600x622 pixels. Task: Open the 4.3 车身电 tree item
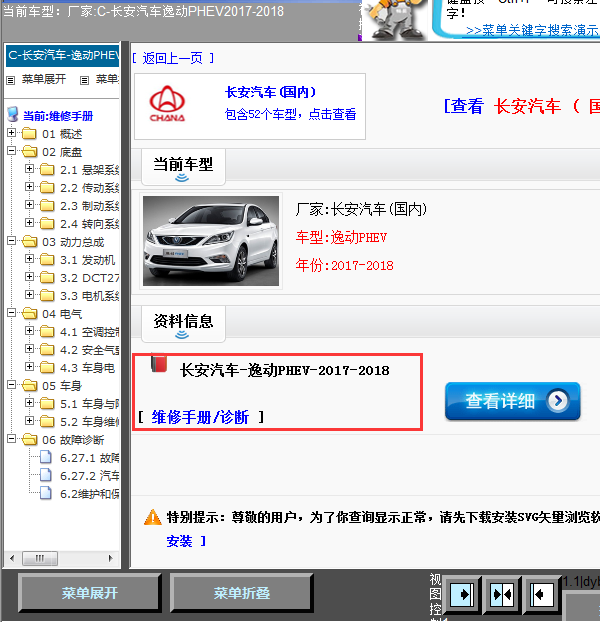point(88,368)
